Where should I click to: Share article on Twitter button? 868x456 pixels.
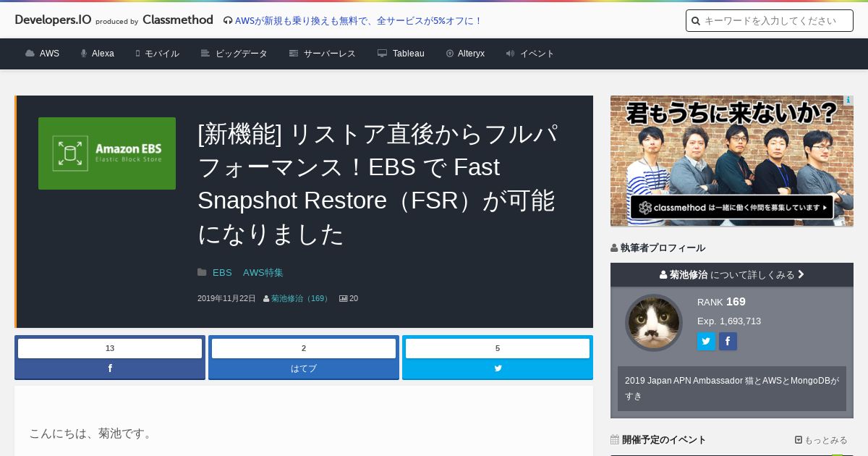coord(498,368)
